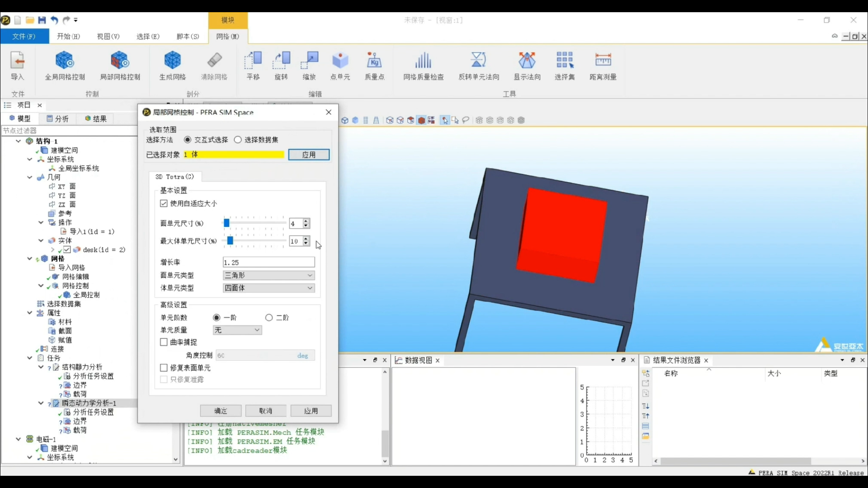Click the 最大体单元尺寸 slider handle
868x488 pixels.
[230, 240]
